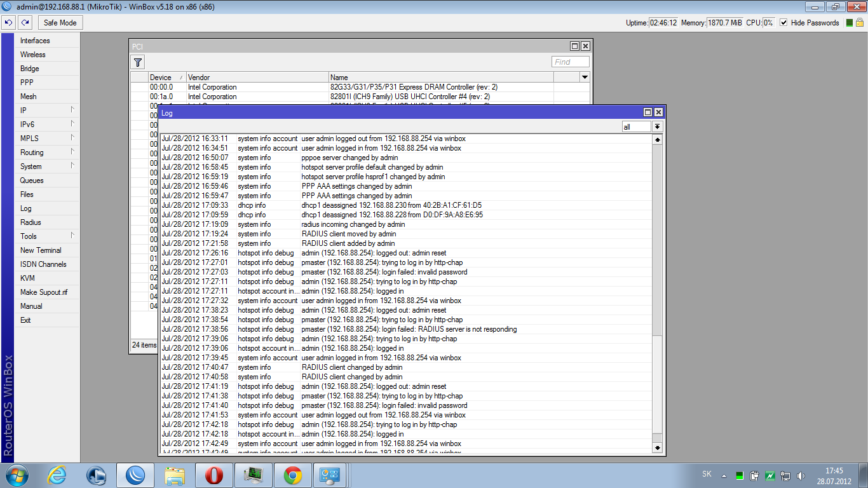Click the network connection tray icon
Image resolution: width=868 pixels, height=488 pixels.
pos(785,475)
